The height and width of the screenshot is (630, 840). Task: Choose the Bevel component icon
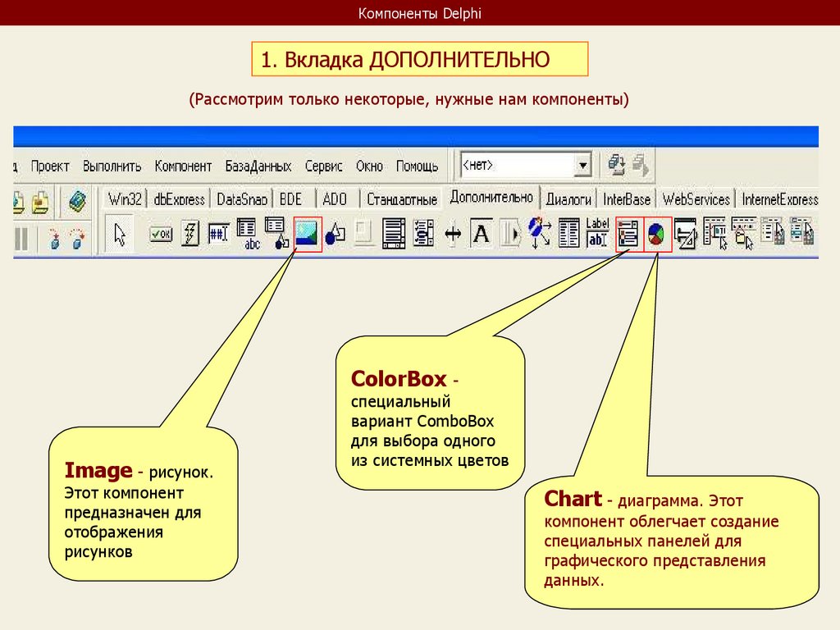tap(364, 233)
